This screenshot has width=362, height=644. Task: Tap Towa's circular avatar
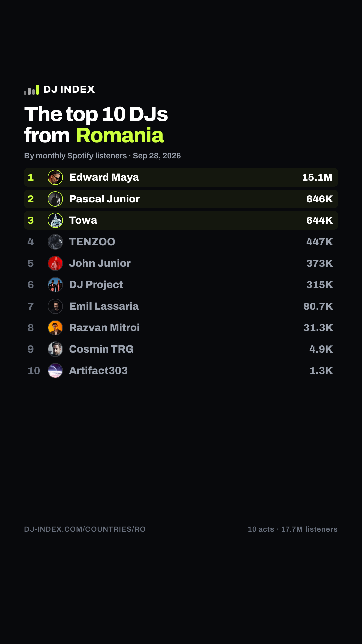coord(55,220)
